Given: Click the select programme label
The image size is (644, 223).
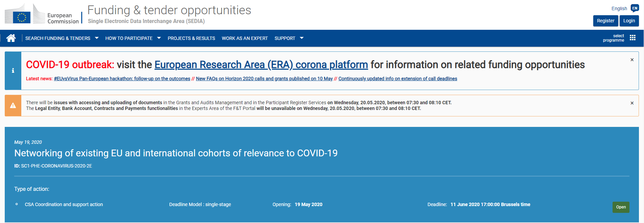Looking at the screenshot, I should click(614, 38).
